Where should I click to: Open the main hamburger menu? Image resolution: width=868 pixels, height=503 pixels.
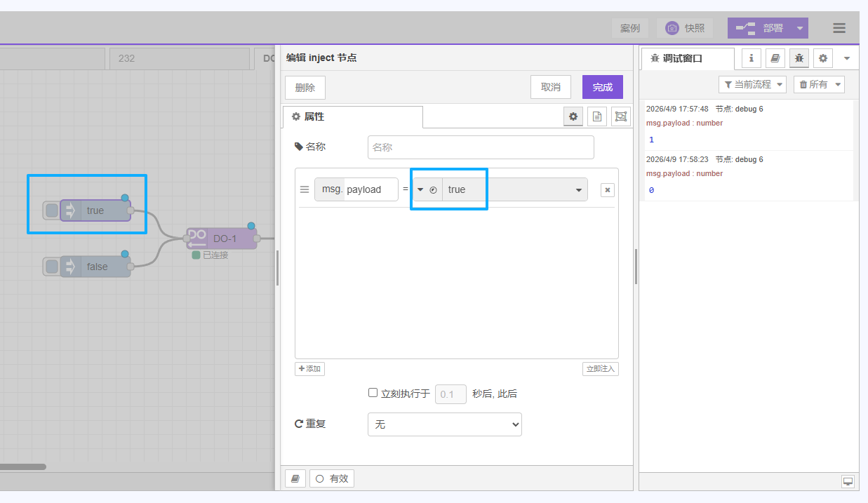point(839,28)
